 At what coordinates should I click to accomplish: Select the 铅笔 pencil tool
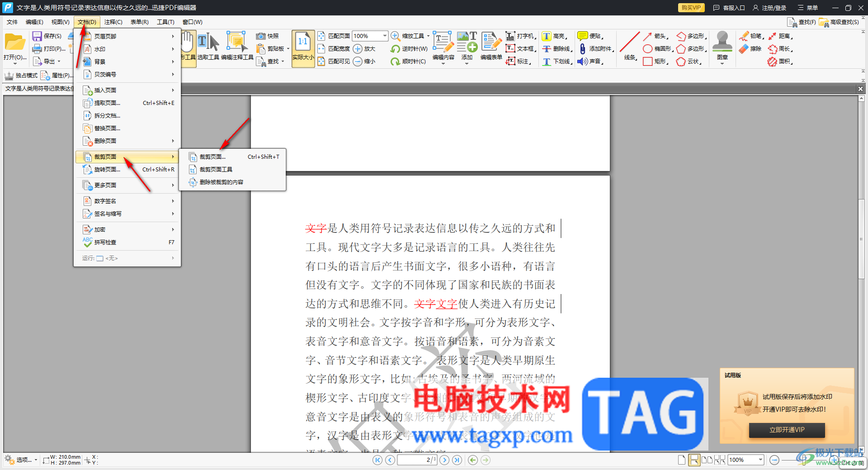pos(752,36)
